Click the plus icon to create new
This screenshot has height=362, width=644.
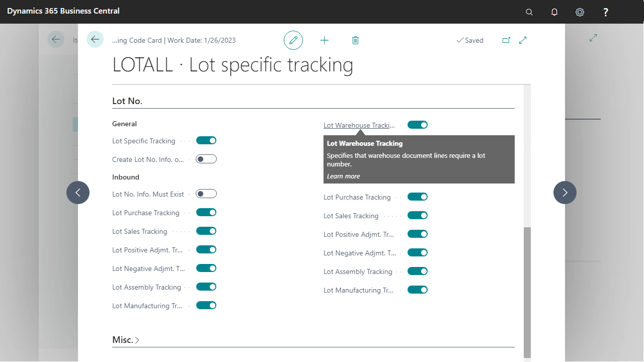pyautogui.click(x=325, y=40)
